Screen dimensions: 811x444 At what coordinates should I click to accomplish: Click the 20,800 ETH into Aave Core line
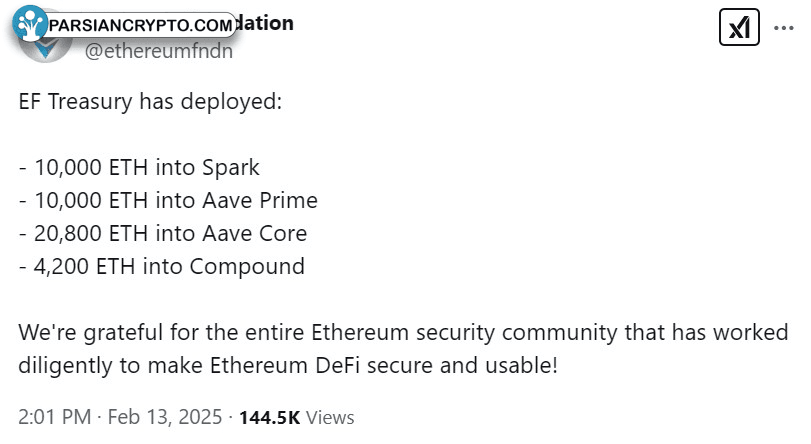click(x=163, y=233)
